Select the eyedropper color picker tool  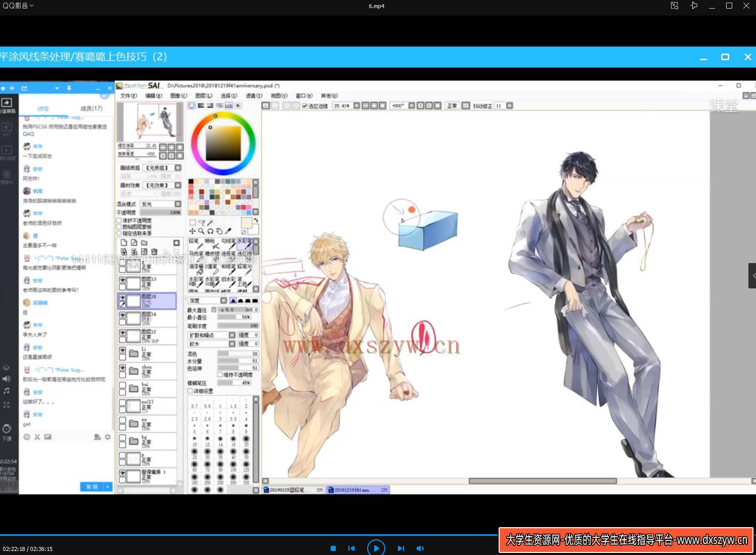pos(228,231)
